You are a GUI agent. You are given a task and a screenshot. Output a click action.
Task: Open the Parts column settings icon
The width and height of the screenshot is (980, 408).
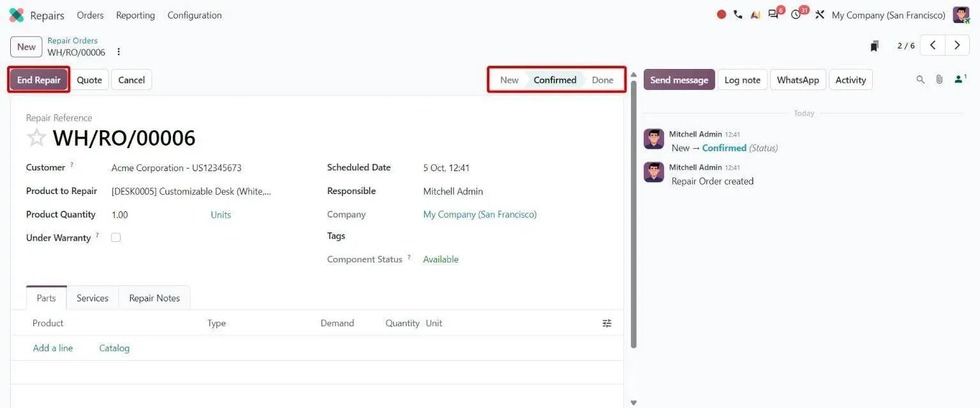(607, 323)
